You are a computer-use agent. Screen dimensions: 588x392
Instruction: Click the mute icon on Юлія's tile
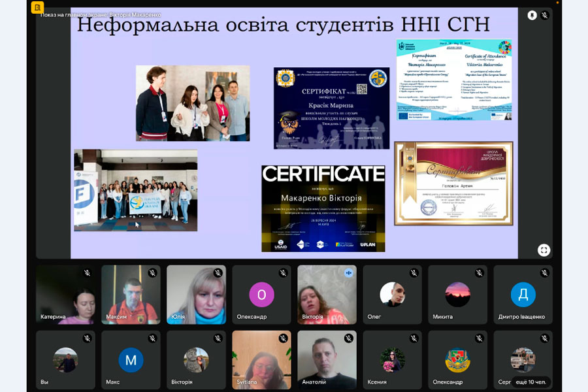coord(218,273)
